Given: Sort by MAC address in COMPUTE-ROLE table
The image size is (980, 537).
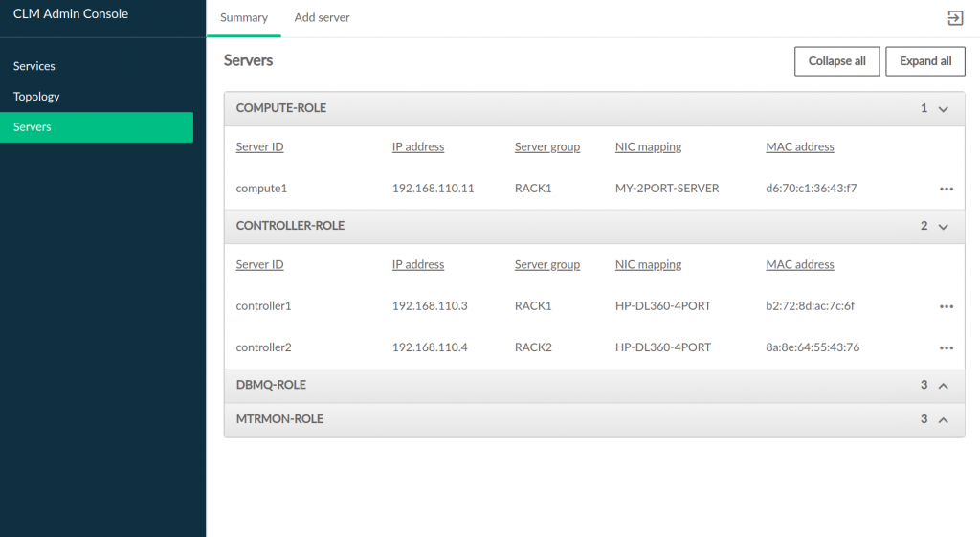Looking at the screenshot, I should tap(800, 147).
